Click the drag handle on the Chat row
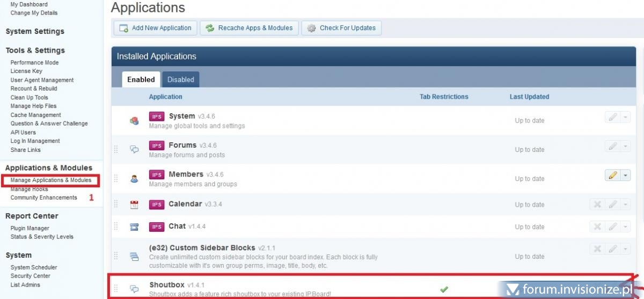Viewport: 644px width, 299px height. point(116,227)
